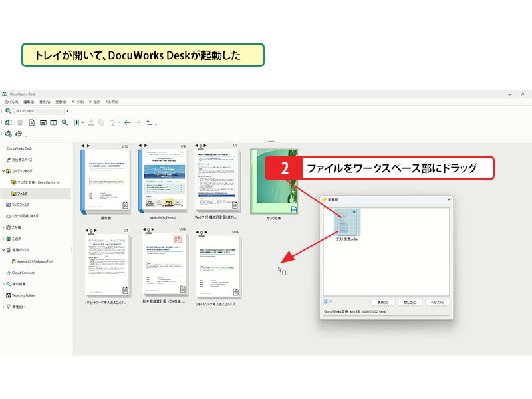Click the second tray icon in bottom toolbar
Image resolution: width=532 pixels, height=399 pixels.
pyautogui.click(x=19, y=134)
